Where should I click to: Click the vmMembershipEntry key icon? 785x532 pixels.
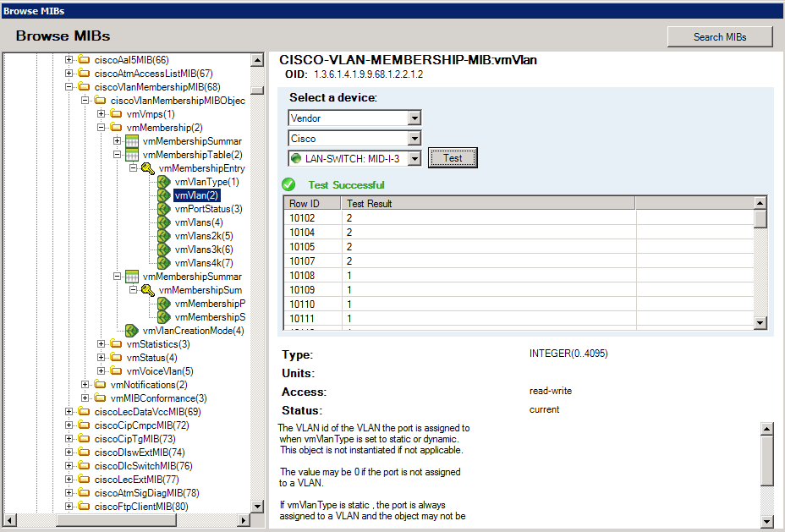coord(148,168)
